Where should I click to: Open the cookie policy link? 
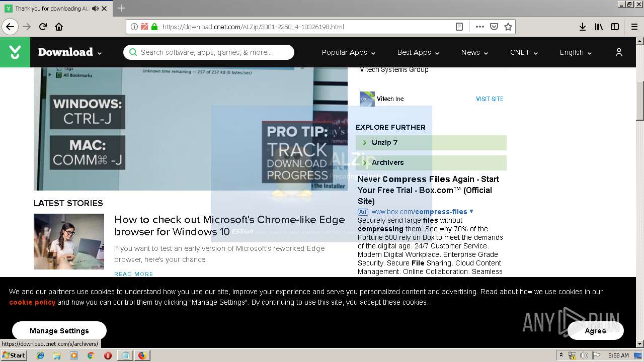click(32, 302)
